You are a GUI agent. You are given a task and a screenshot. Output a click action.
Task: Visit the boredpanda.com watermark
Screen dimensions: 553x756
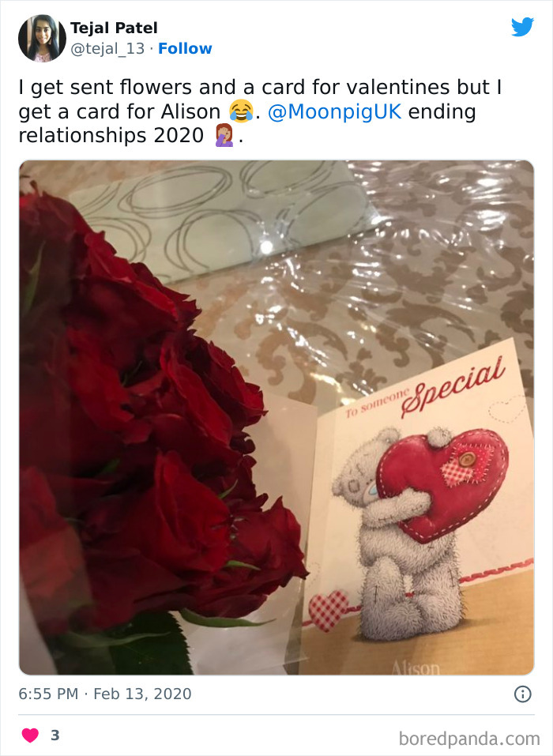(x=469, y=739)
